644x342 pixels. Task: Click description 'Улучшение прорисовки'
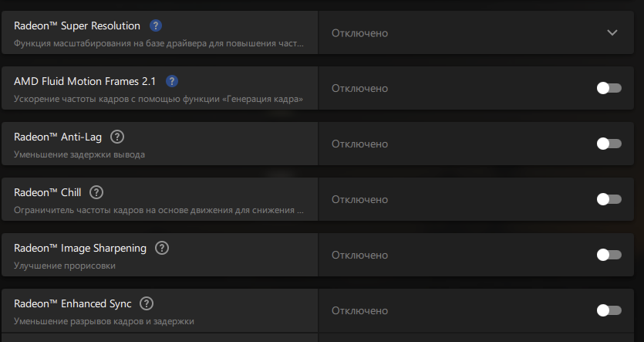[x=65, y=266]
